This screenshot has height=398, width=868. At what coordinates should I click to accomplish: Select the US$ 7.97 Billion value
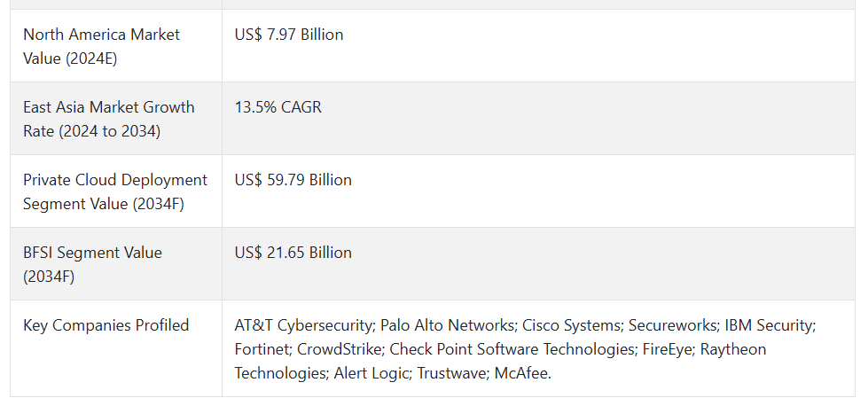coord(289,35)
